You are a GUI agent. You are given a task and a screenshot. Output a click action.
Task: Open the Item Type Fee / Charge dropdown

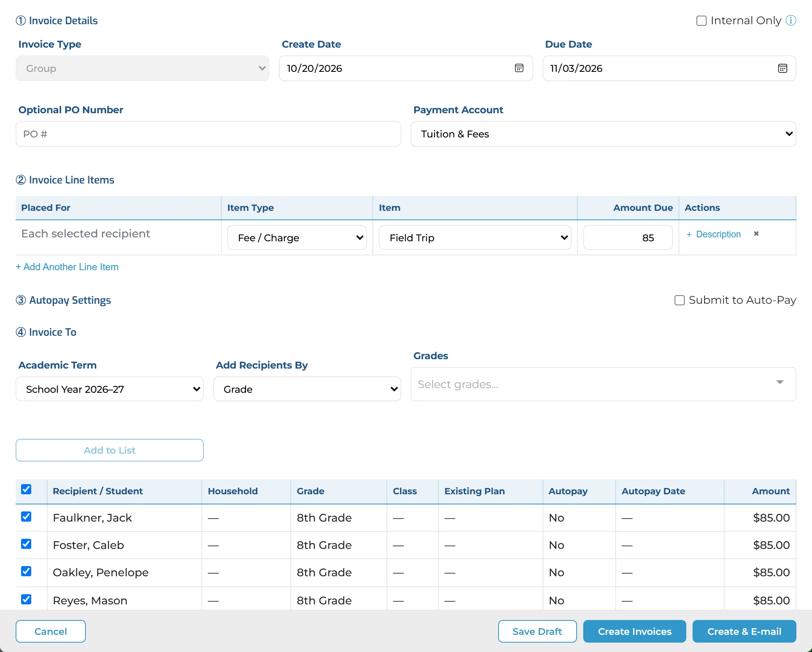point(297,237)
